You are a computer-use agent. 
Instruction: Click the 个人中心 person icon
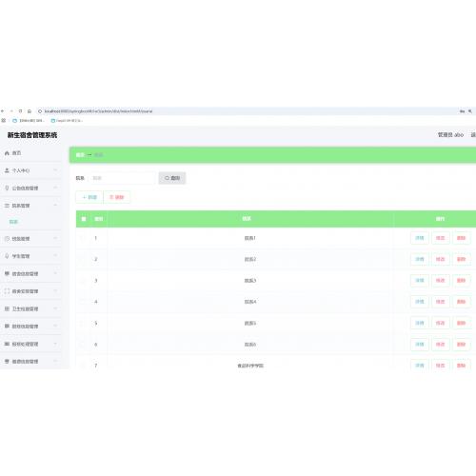coord(7,170)
